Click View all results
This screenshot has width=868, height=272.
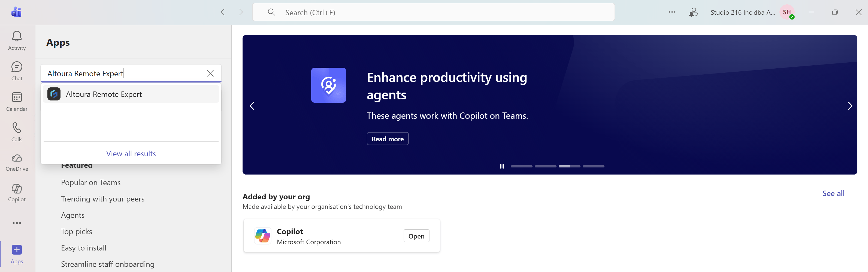[x=131, y=154]
